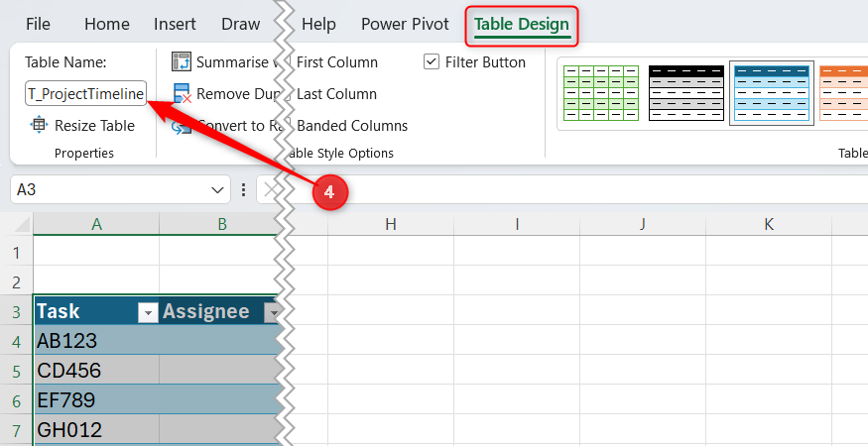Select column J header
The height and width of the screenshot is (446, 868).
click(x=642, y=224)
